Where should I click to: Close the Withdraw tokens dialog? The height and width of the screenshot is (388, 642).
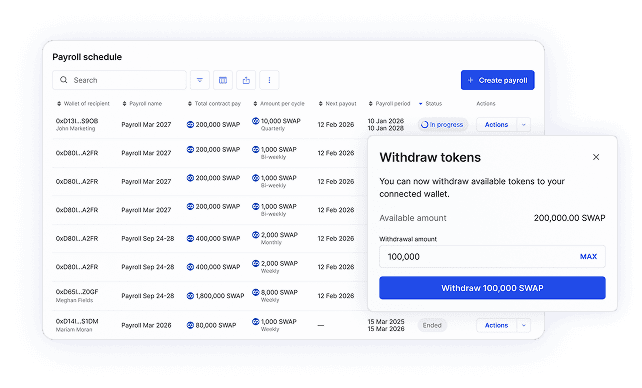596,157
